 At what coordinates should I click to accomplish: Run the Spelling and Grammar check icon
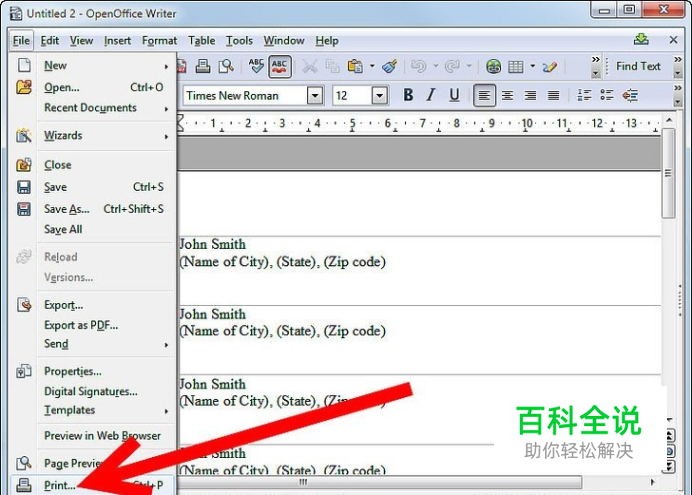pos(256,66)
